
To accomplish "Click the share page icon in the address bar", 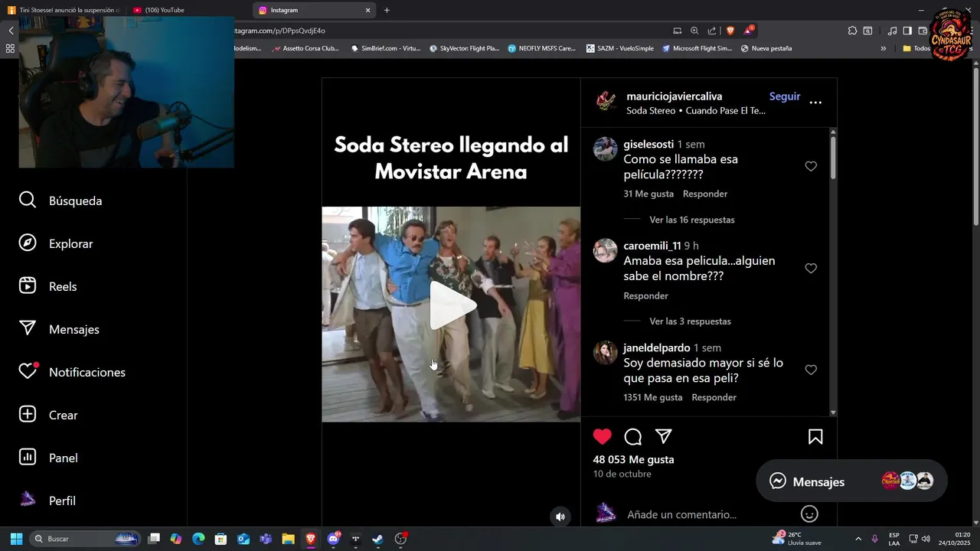I will (x=712, y=31).
